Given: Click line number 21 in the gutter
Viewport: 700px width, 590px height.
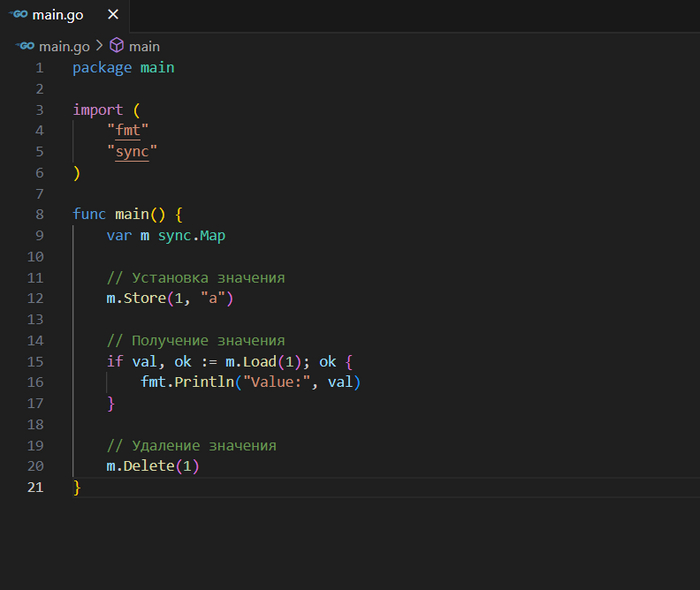Looking at the screenshot, I should [x=35, y=487].
